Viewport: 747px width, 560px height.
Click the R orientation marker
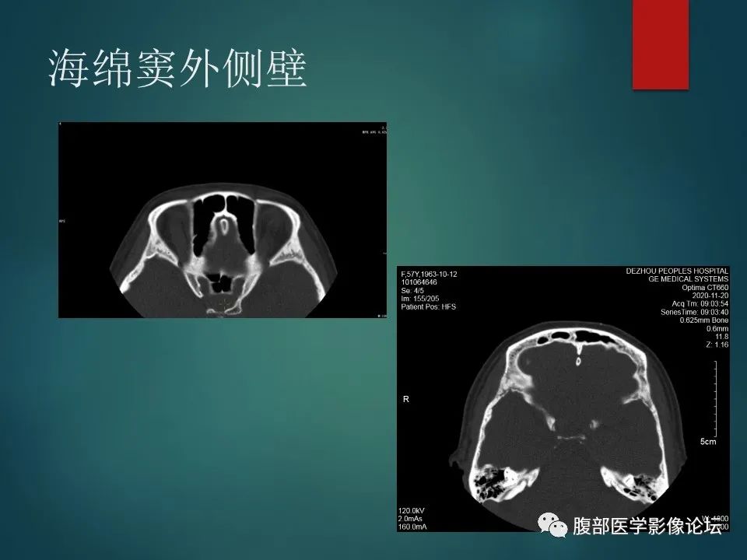click(x=406, y=399)
